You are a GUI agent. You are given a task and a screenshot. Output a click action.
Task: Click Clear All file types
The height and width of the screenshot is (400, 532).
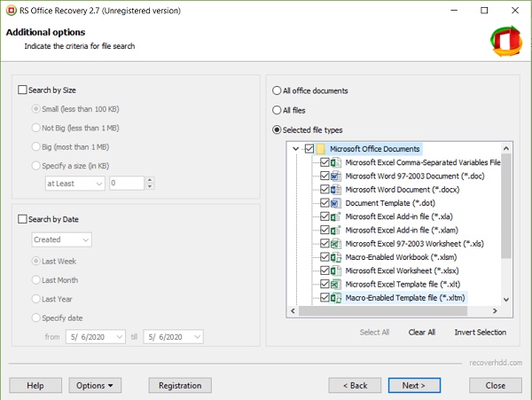[x=422, y=332]
